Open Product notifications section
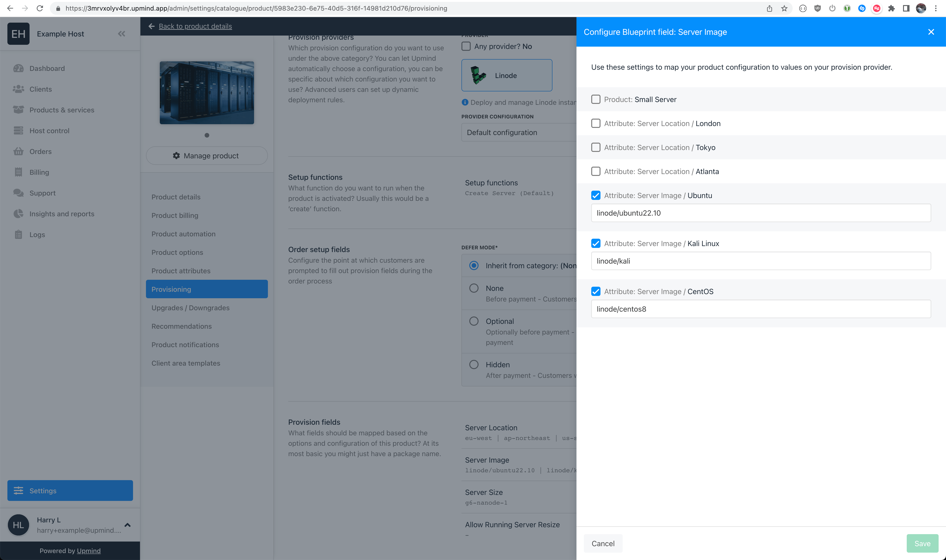Viewport: 946px width, 560px height. [185, 345]
